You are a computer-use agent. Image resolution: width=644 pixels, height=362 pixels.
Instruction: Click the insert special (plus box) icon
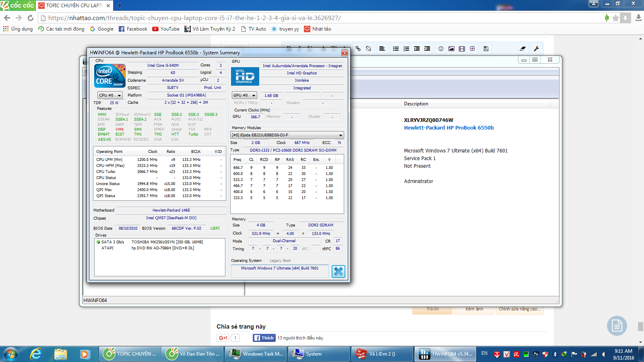point(473,49)
